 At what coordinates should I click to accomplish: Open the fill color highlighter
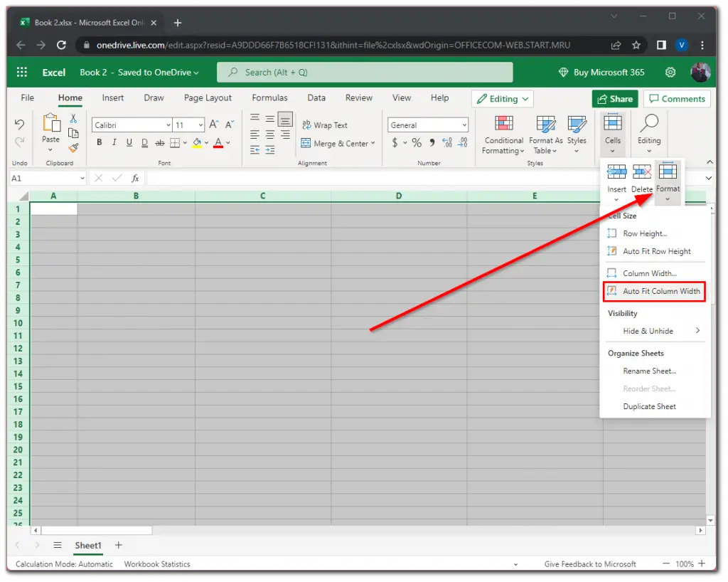coord(197,143)
